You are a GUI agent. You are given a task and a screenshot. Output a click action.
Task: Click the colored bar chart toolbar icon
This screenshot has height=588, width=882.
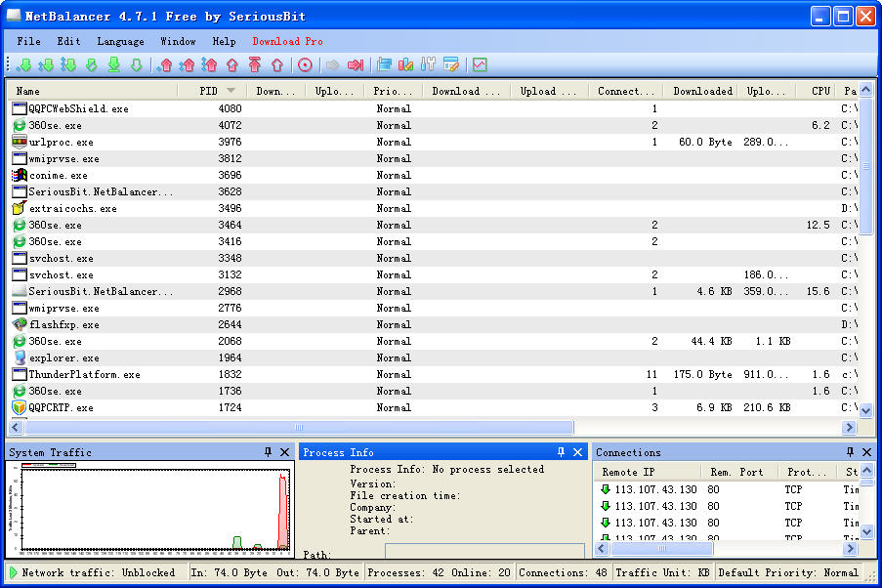pyautogui.click(x=405, y=65)
